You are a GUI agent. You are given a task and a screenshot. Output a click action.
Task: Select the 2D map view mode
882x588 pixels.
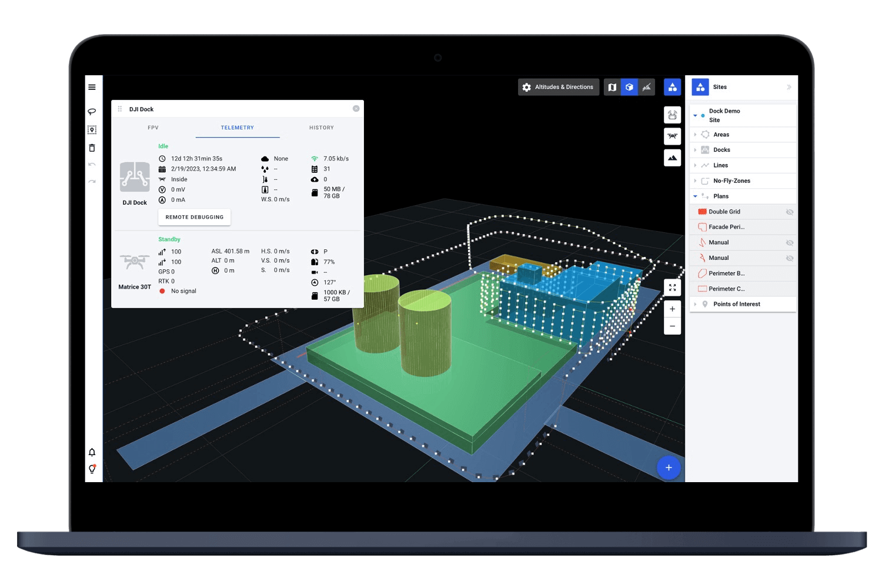coord(612,87)
